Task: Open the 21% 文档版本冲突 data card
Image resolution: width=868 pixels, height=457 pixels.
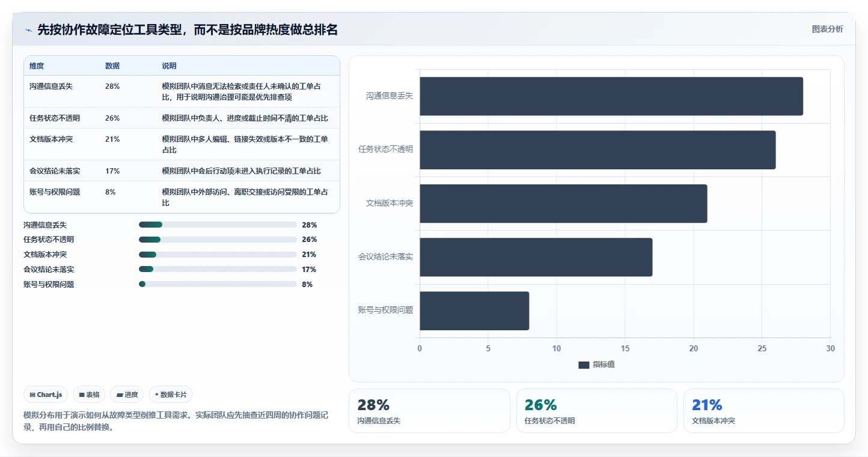Action: click(x=764, y=411)
